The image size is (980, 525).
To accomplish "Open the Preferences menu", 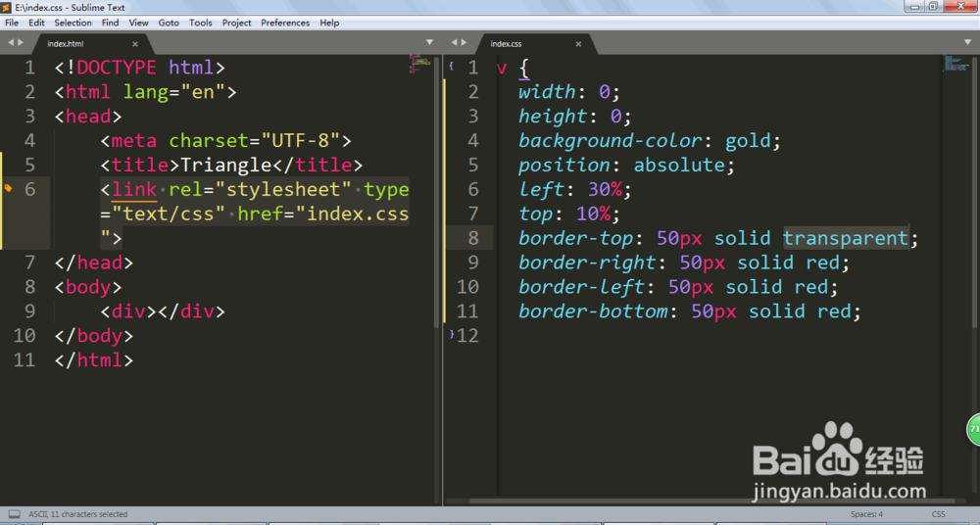I will [x=285, y=23].
